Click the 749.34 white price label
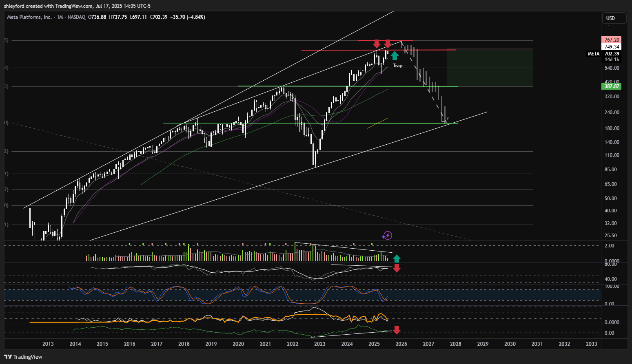The image size is (632, 364). coord(612,47)
